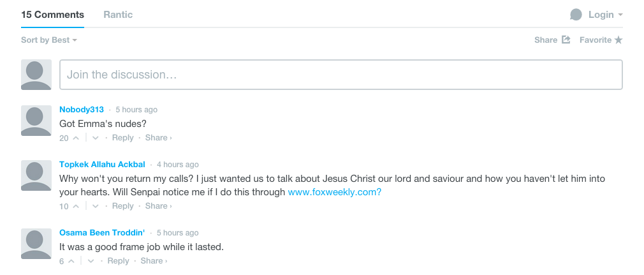
Task: Click the Share arrow icon at top
Action: pyautogui.click(x=566, y=40)
